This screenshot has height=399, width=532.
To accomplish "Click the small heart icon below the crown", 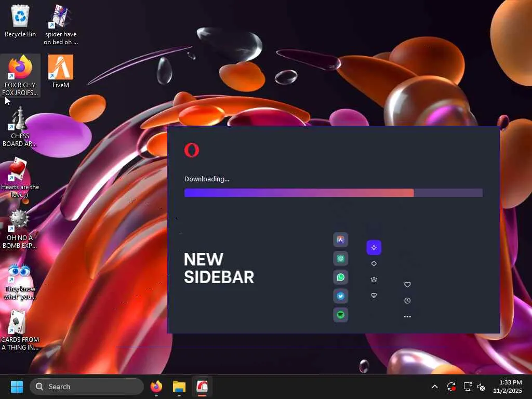I will pos(374,296).
